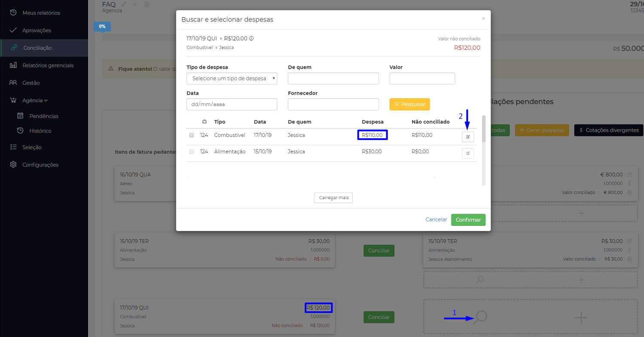644x337 pixels.
Task: Open the Tipo de despesa dropdown
Action: click(232, 79)
